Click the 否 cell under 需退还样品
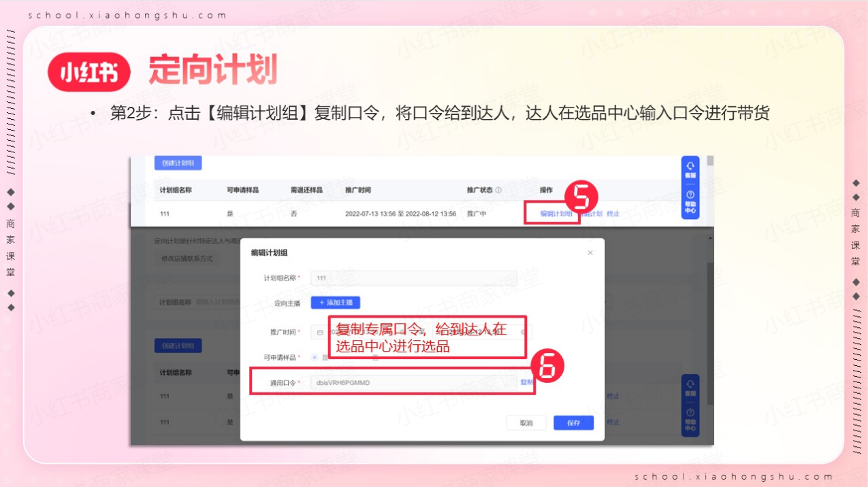The image size is (868, 487). (293, 214)
